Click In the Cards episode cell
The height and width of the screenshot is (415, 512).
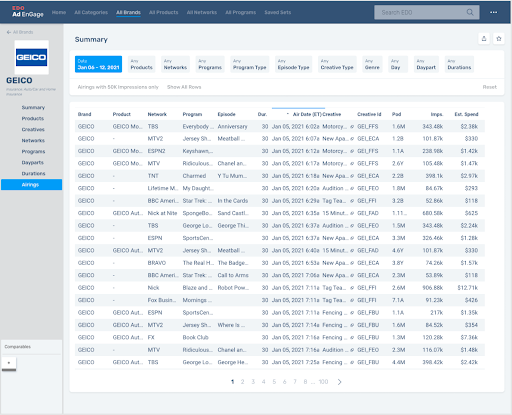[x=233, y=201]
